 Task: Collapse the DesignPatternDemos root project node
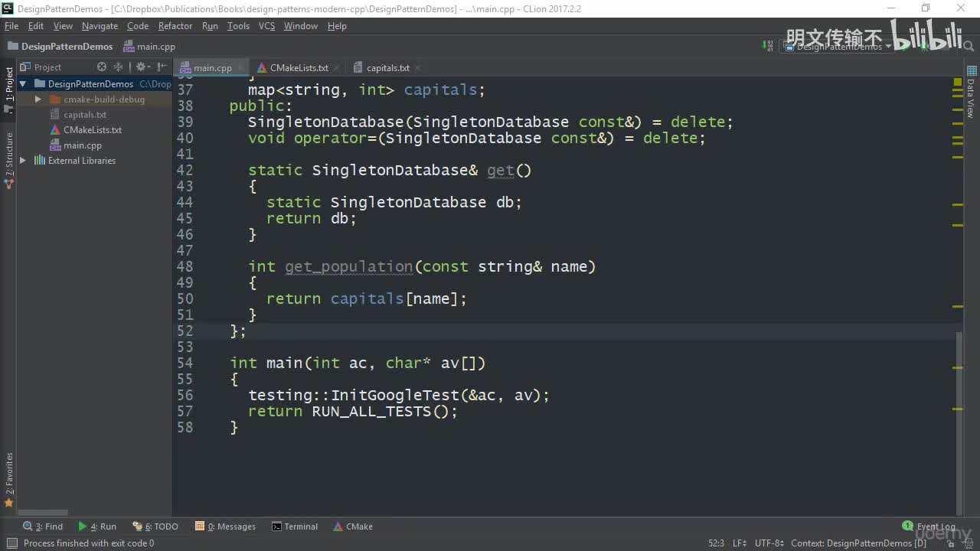(x=23, y=84)
